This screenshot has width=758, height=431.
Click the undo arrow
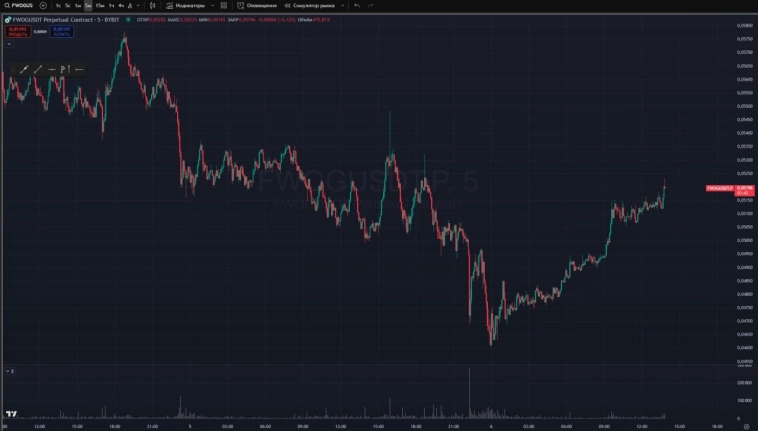click(x=357, y=5)
